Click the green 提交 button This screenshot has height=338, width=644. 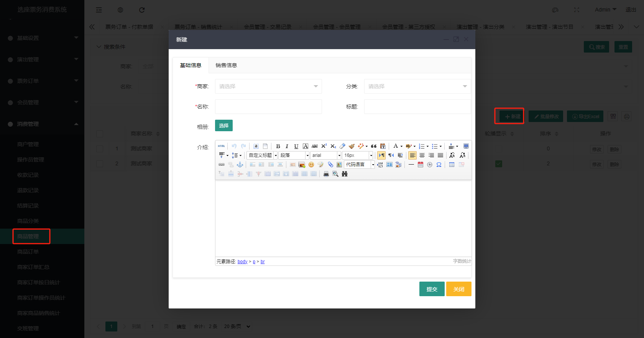tap(432, 289)
